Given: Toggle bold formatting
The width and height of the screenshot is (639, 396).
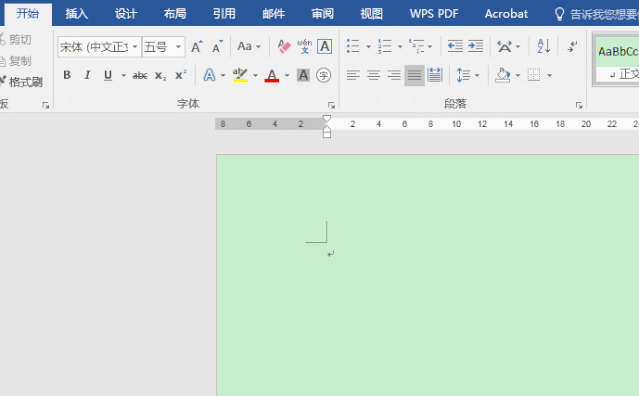Looking at the screenshot, I should tap(67, 75).
